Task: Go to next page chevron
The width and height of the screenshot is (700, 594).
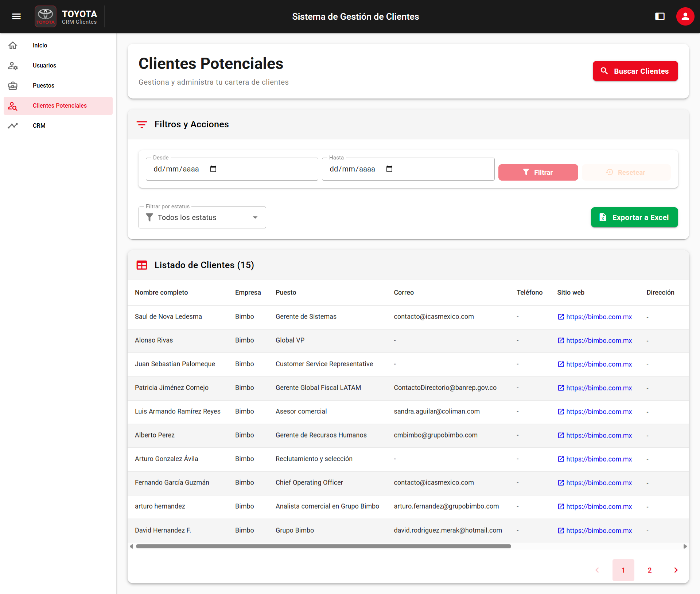Action: 676,570
